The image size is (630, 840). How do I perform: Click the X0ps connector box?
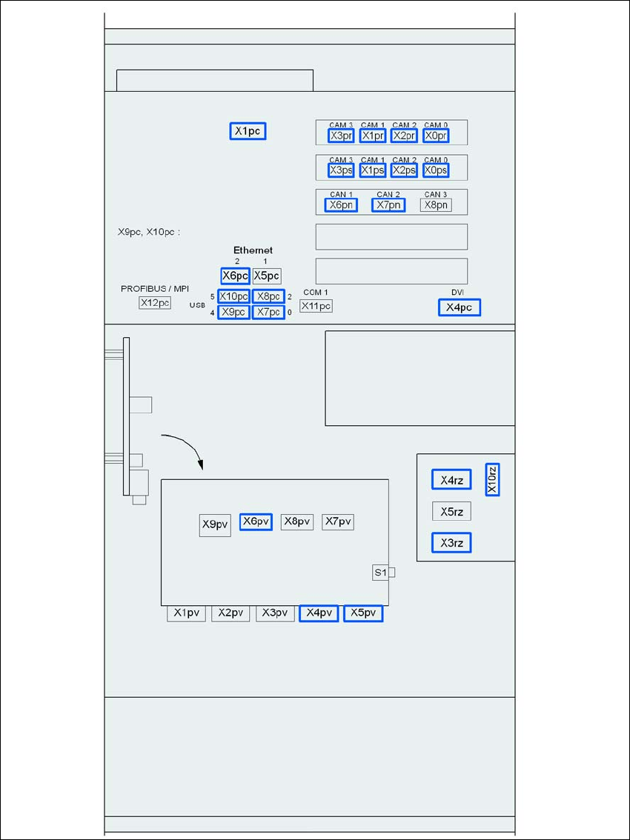435,170
